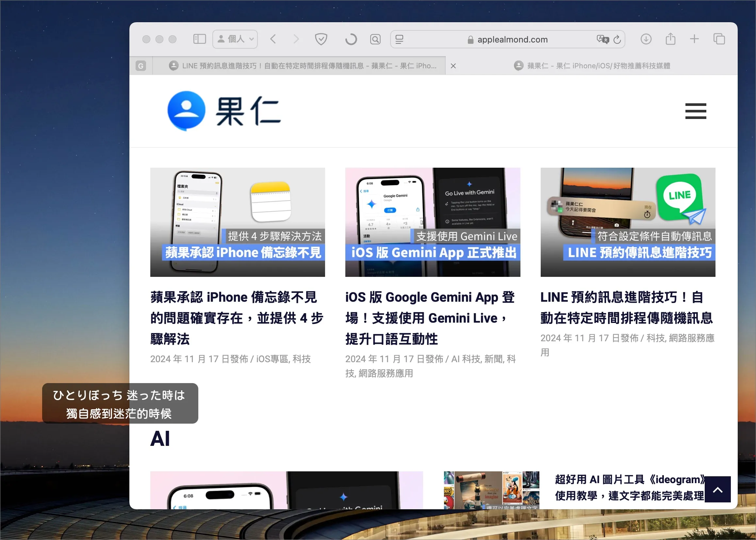Click the iOS專區 category link
The height and width of the screenshot is (540, 756).
[x=271, y=359]
